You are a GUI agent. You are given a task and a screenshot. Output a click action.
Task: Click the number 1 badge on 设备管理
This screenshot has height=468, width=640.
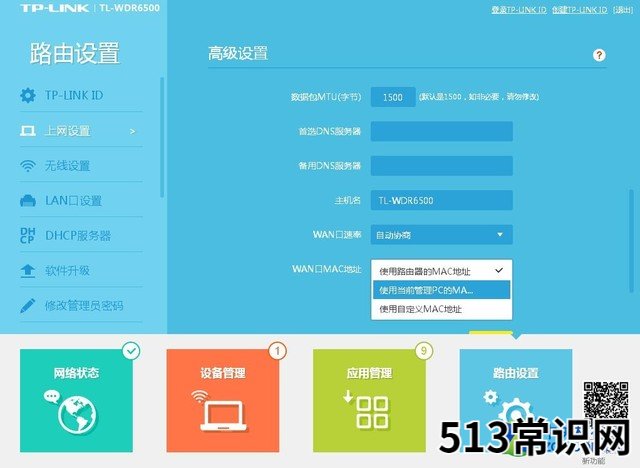click(278, 351)
